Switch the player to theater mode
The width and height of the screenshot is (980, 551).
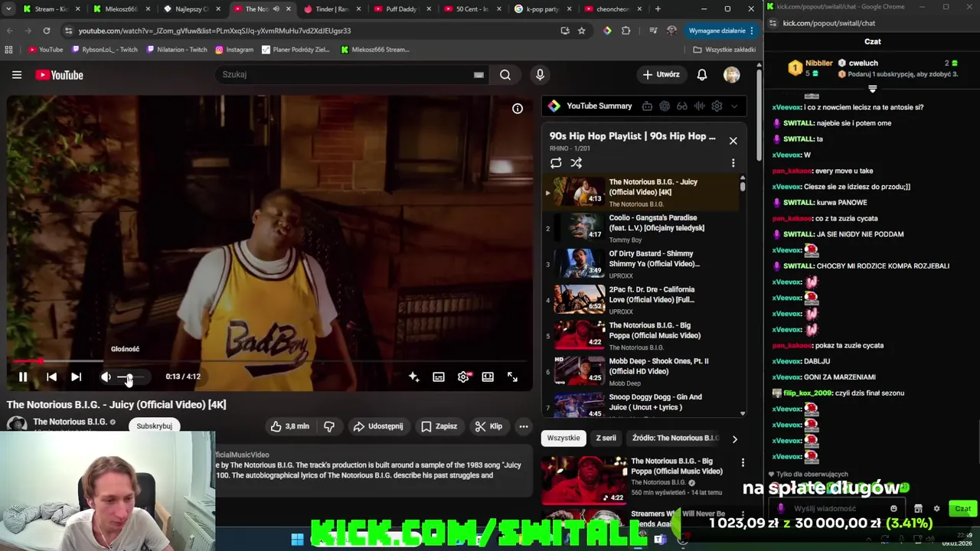(x=488, y=377)
